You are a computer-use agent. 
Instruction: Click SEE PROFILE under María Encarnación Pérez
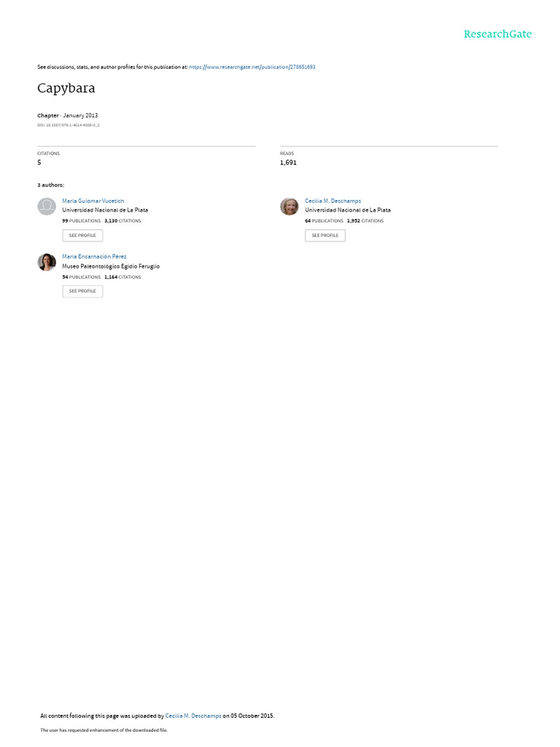tap(82, 291)
